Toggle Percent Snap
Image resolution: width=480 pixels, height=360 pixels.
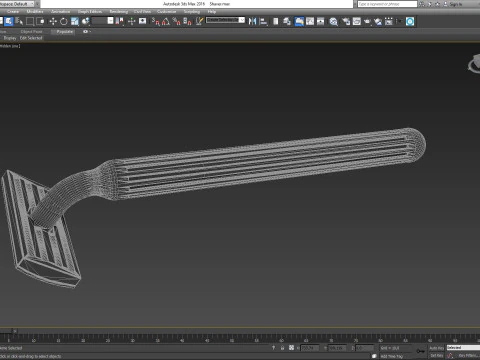click(x=177, y=21)
